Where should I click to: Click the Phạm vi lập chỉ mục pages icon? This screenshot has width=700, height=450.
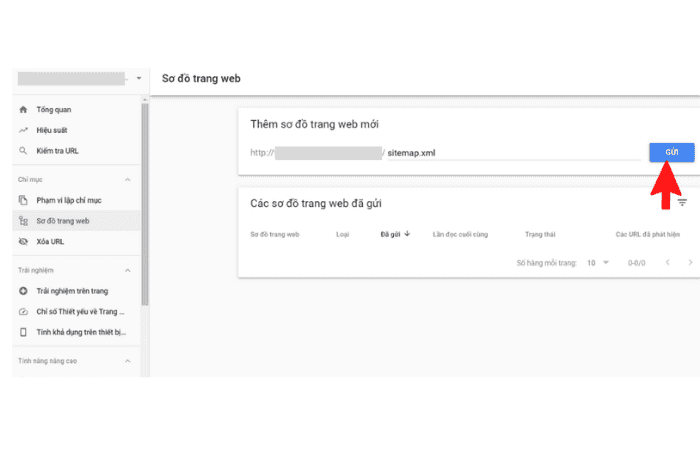click(23, 200)
